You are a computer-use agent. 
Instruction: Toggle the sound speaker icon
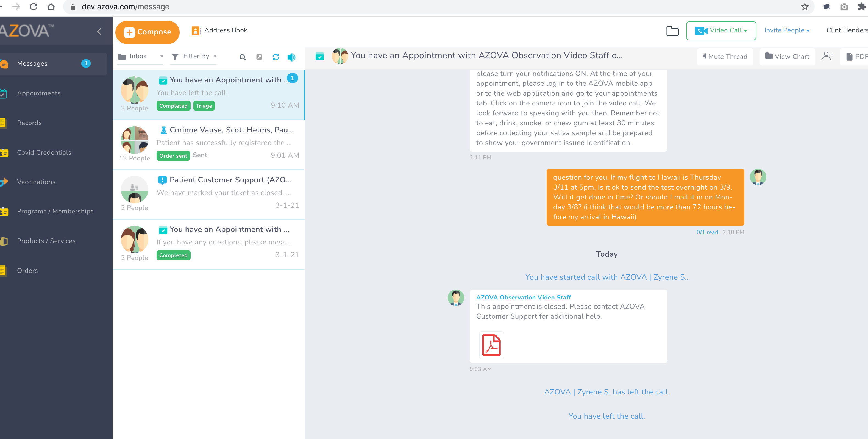tap(291, 57)
